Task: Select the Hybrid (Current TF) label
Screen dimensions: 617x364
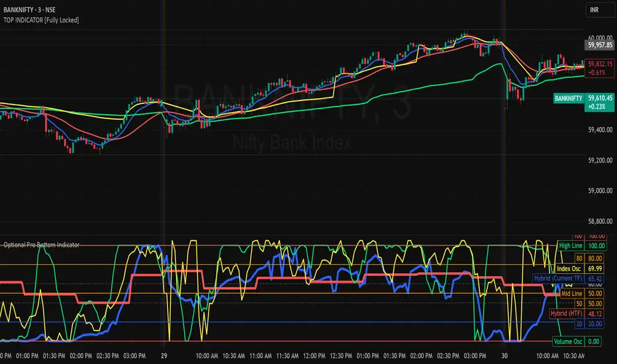Action: (558, 278)
